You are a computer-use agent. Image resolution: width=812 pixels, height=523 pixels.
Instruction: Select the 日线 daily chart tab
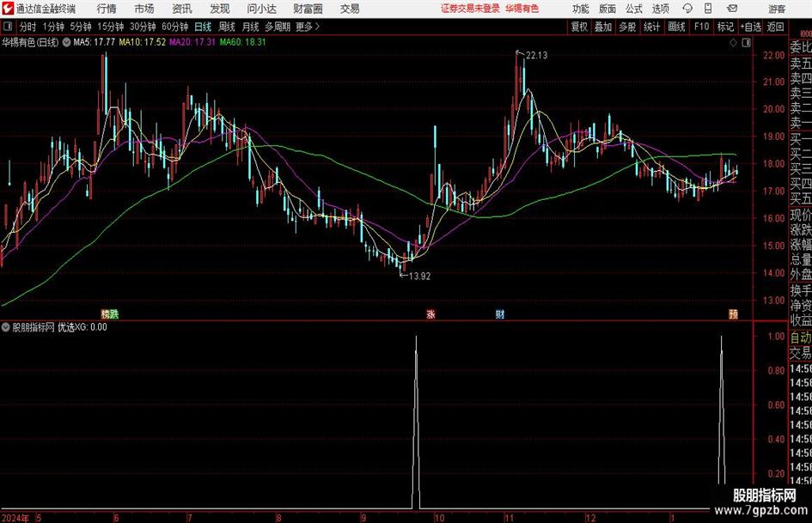[203, 27]
